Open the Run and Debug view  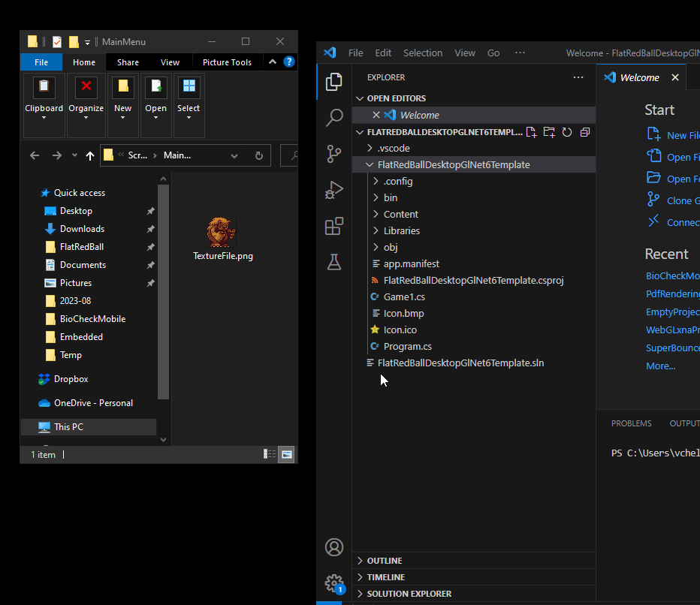point(334,190)
